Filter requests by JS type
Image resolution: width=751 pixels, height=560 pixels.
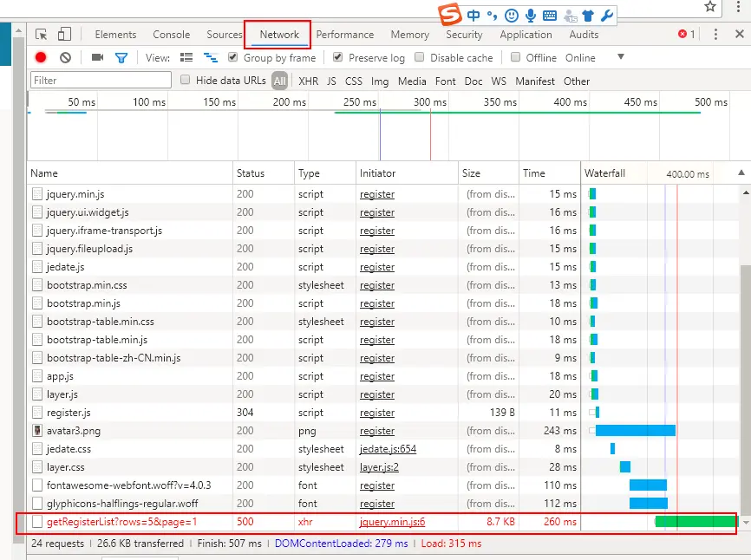coord(331,81)
